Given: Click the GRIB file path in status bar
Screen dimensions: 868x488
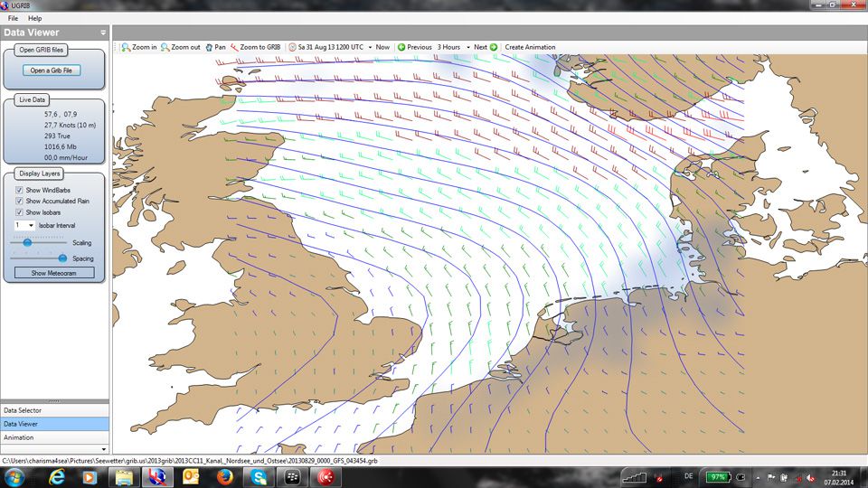Looking at the screenshot, I should (x=190, y=460).
